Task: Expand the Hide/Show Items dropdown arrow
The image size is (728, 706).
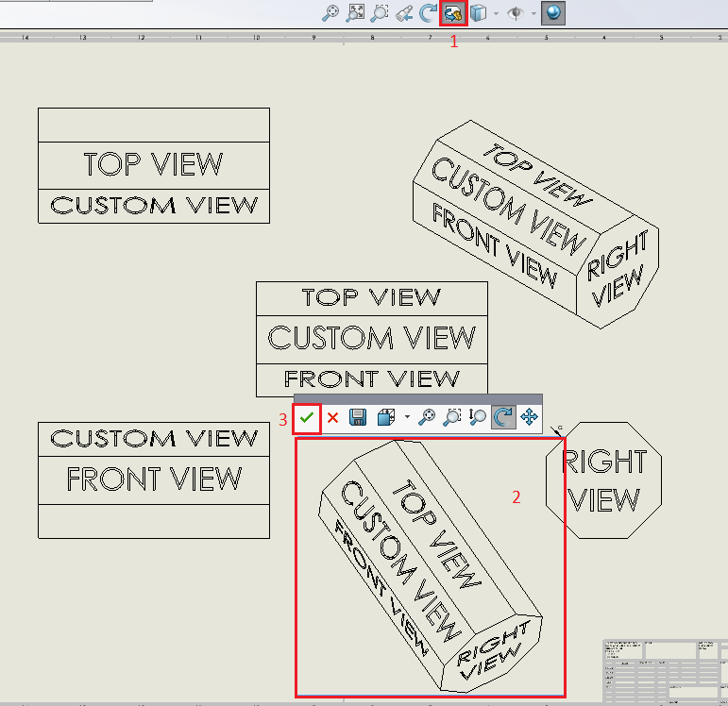Action: pos(533,13)
